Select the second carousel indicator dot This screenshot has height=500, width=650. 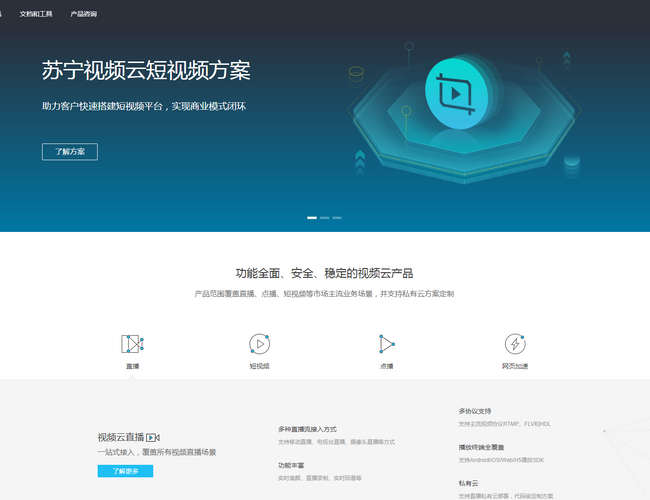pos(325,217)
